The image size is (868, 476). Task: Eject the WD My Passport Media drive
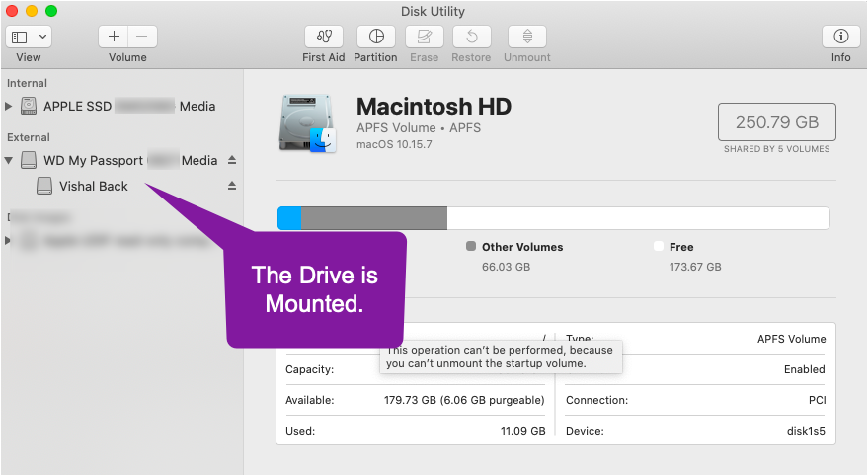pos(232,160)
